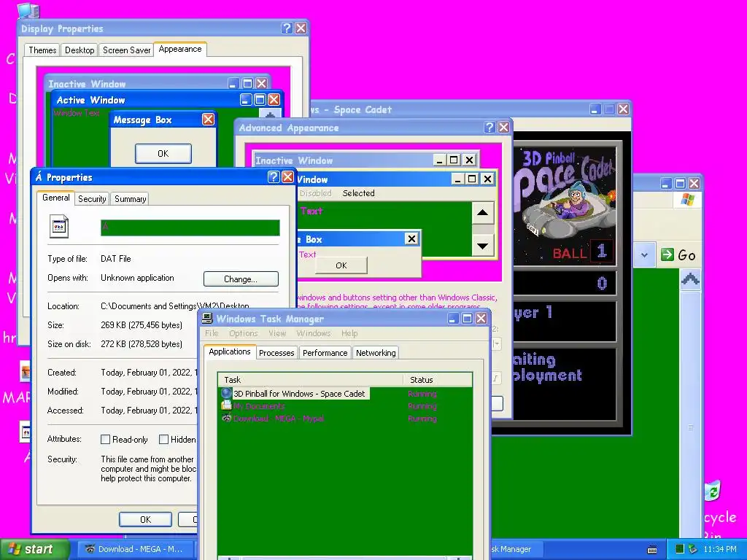Image resolution: width=747 pixels, height=560 pixels.
Task: Click the Go button in the browser window
Action: coord(678,254)
